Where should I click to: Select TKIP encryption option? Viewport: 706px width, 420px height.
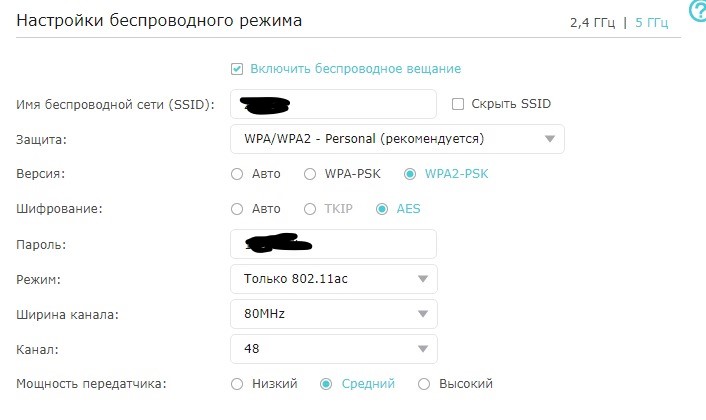310,209
